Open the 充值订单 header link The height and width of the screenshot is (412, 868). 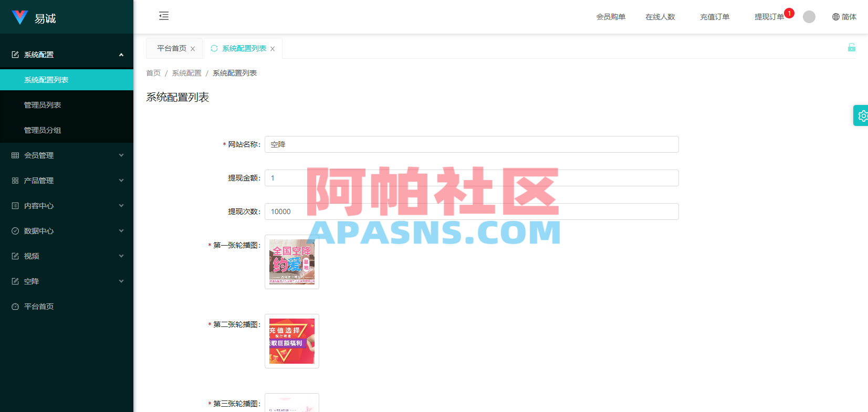[x=715, y=17]
